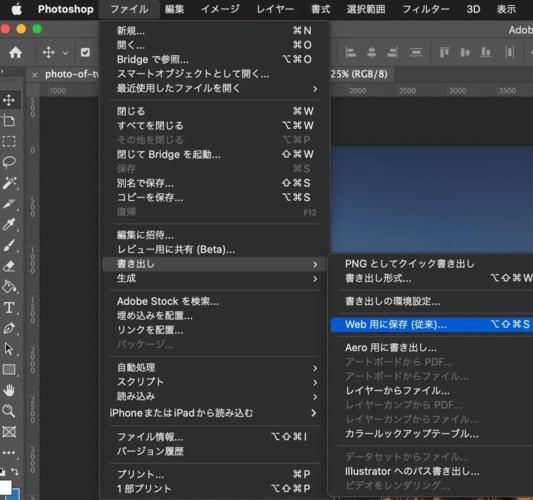Open the 3D menu
The height and width of the screenshot is (500, 533).
[x=473, y=9]
